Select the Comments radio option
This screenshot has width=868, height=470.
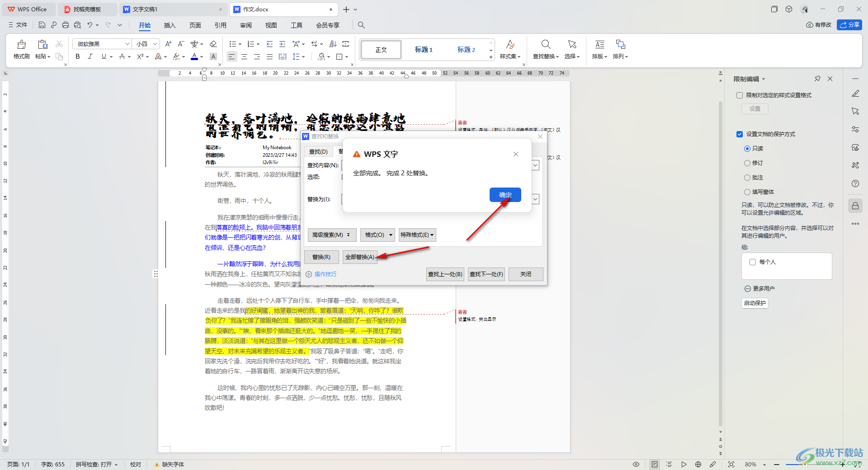pos(747,178)
